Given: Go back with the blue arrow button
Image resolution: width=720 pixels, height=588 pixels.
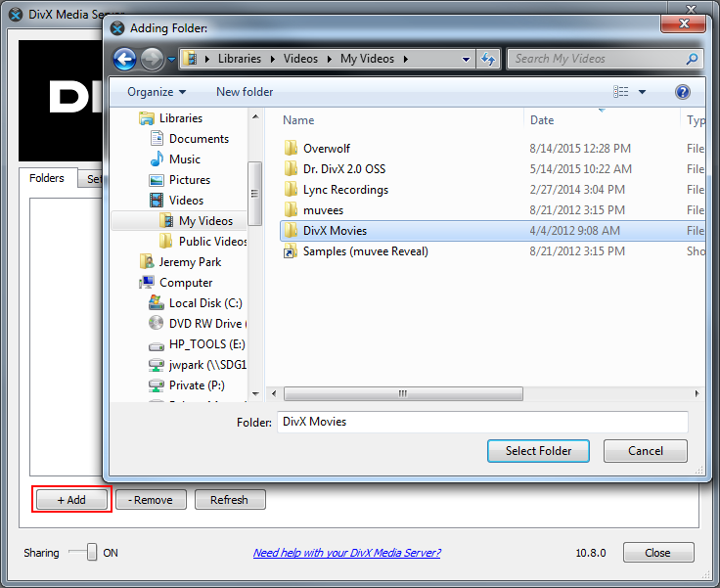Looking at the screenshot, I should (124, 60).
